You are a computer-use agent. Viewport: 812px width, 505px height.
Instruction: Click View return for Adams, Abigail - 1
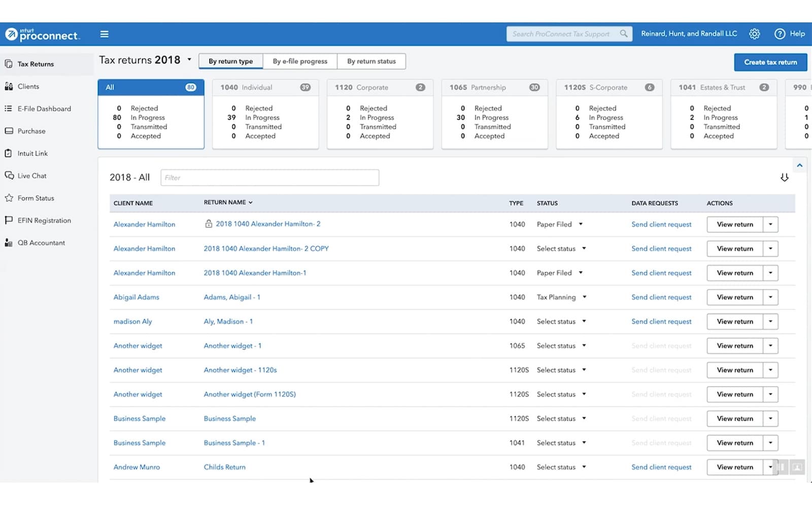tap(735, 297)
